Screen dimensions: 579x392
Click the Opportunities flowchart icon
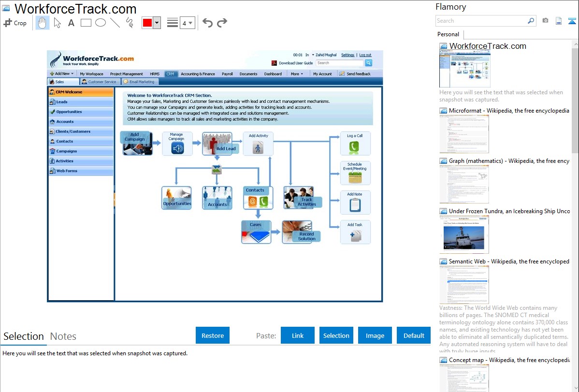coord(176,198)
